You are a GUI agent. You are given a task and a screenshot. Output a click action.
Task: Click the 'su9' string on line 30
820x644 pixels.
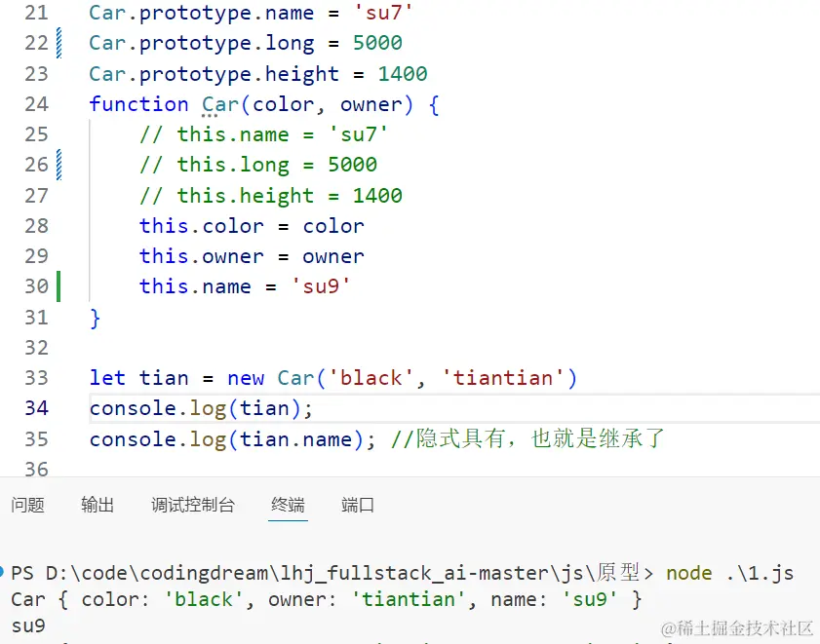point(321,286)
